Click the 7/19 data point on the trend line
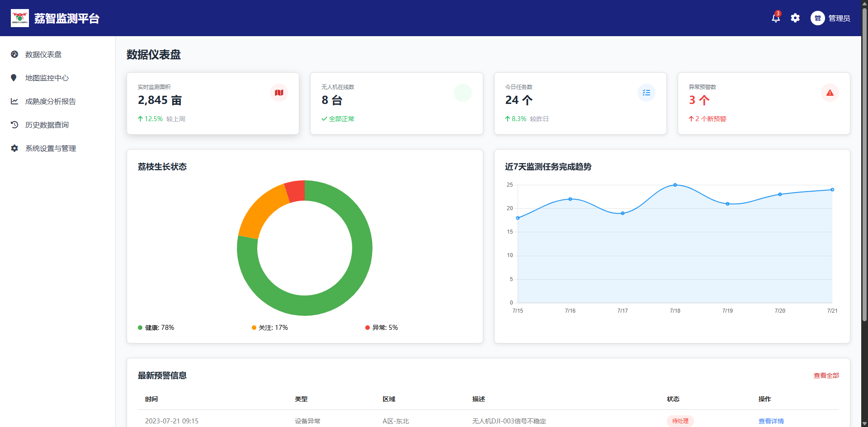Screen dimensions: 868x427 [727, 204]
